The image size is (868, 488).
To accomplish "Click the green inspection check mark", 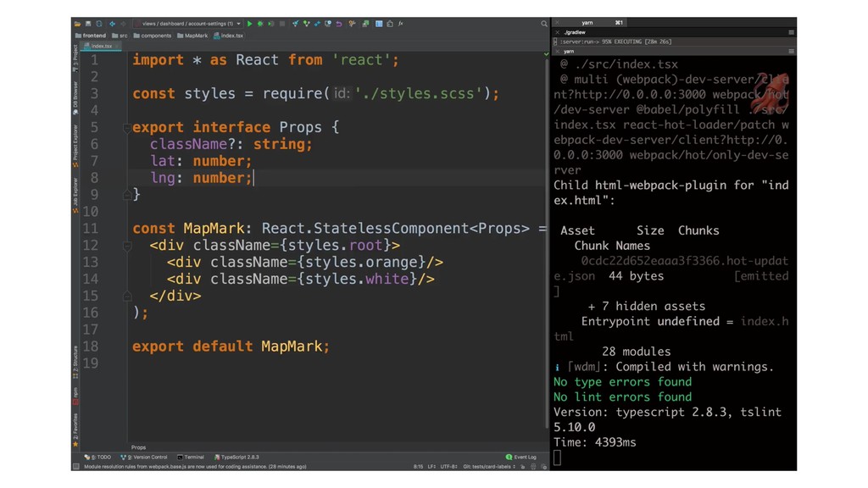I will pos(546,54).
